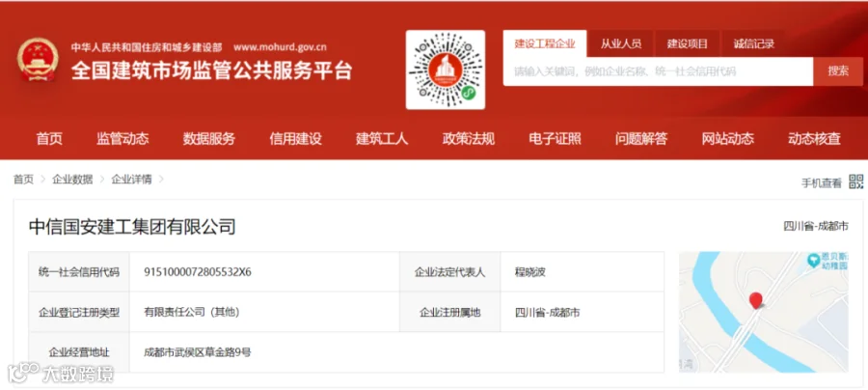
Task: Click the 搜索 search button
Action: tap(838, 71)
